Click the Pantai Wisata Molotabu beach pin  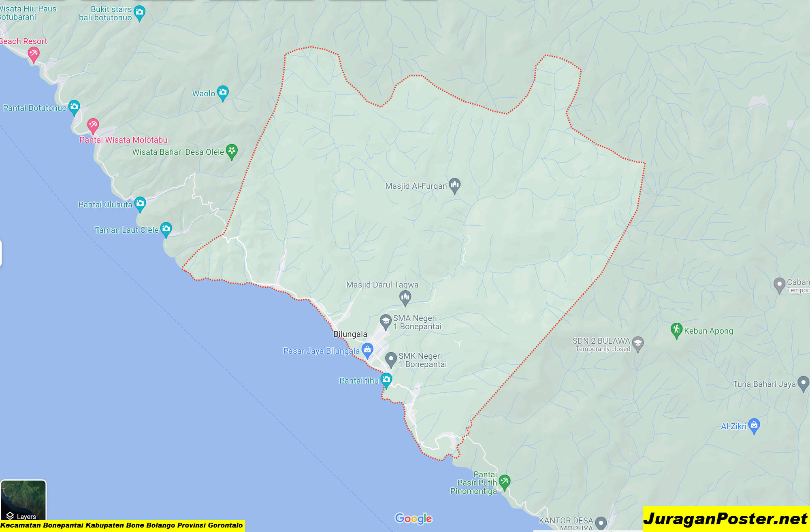(x=93, y=126)
